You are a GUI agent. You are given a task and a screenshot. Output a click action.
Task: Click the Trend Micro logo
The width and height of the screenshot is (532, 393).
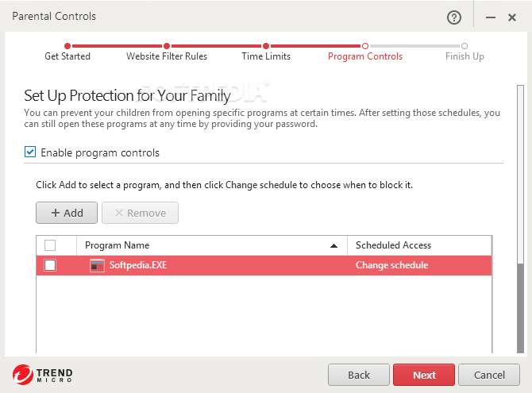42,375
